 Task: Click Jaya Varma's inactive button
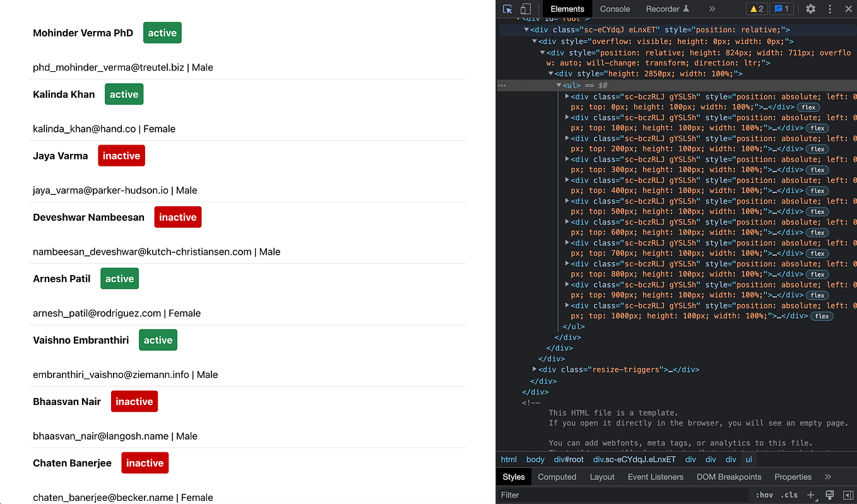[121, 155]
